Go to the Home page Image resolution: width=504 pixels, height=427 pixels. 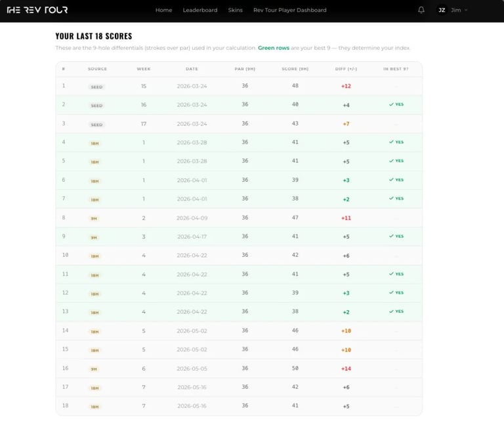[163, 11]
